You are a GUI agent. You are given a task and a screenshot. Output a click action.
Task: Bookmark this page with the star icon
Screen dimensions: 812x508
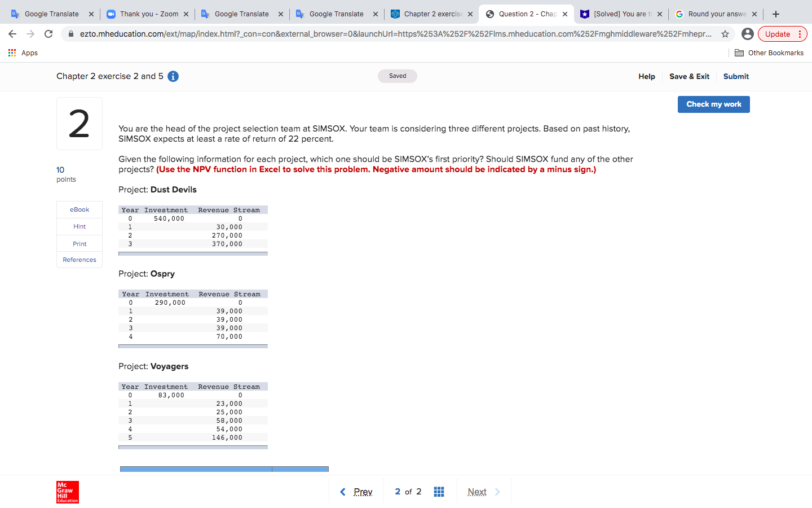[725, 34]
